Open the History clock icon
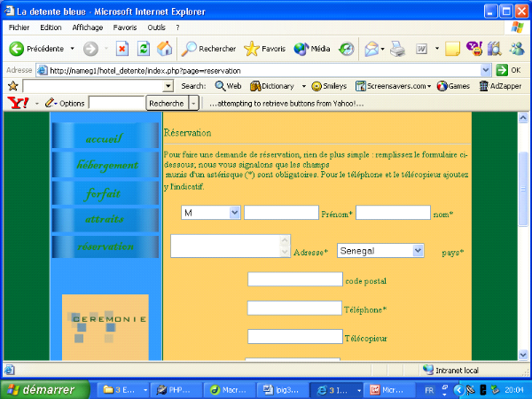532x399 pixels. 346,49
